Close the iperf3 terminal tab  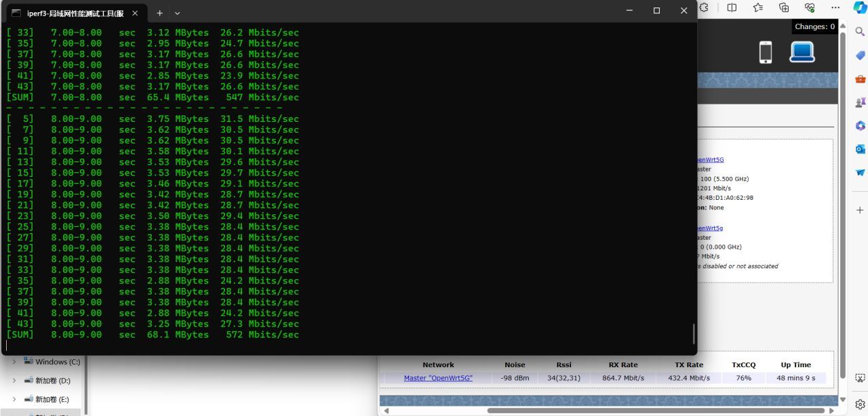[x=134, y=12]
